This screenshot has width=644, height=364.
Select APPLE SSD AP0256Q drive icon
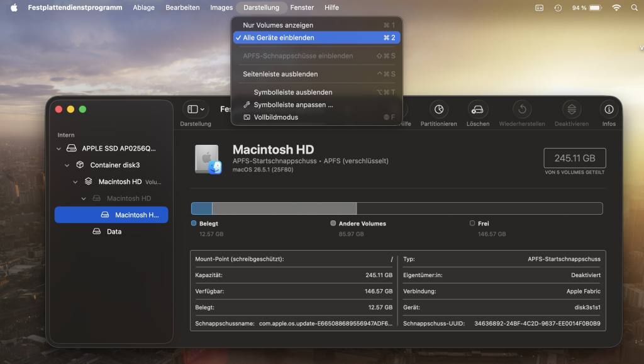(x=72, y=148)
